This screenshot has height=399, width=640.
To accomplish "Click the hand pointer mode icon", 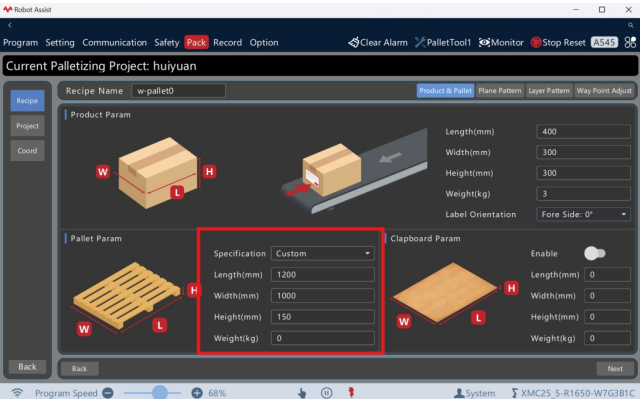I will (x=302, y=393).
